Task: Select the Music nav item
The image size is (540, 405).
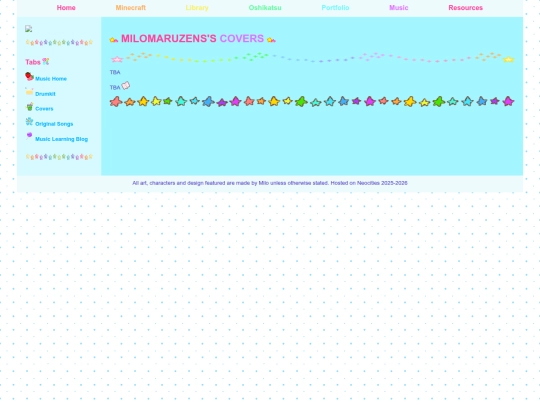Action: [398, 8]
